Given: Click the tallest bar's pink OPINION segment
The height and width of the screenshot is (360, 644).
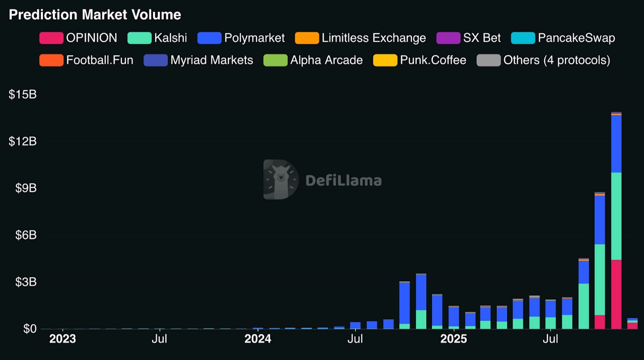Looking at the screenshot, I should 616,294.
